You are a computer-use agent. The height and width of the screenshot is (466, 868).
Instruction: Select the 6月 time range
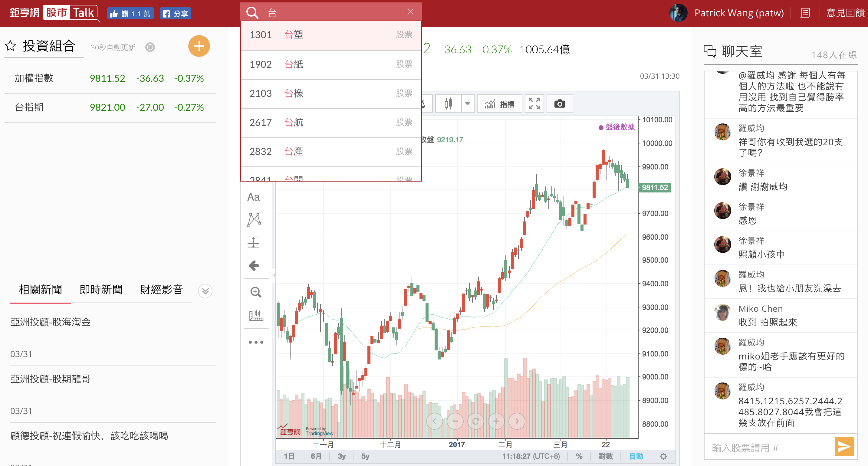[x=316, y=456]
